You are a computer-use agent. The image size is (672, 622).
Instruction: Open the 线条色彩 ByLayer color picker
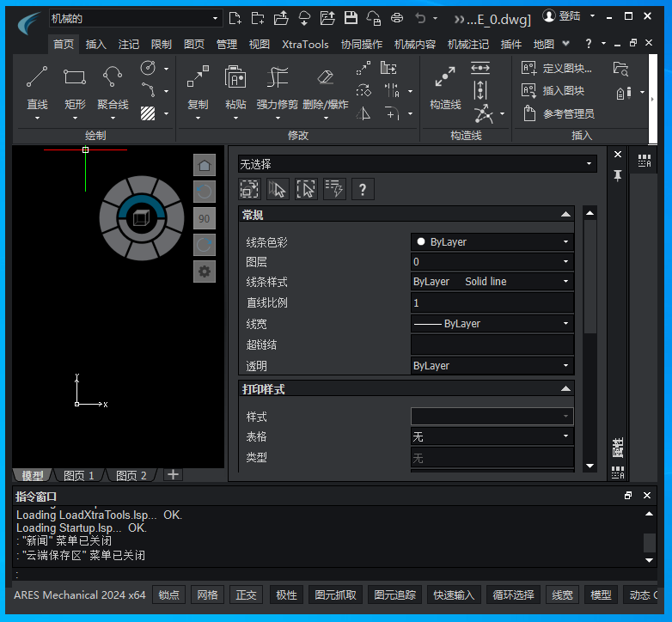click(x=492, y=242)
